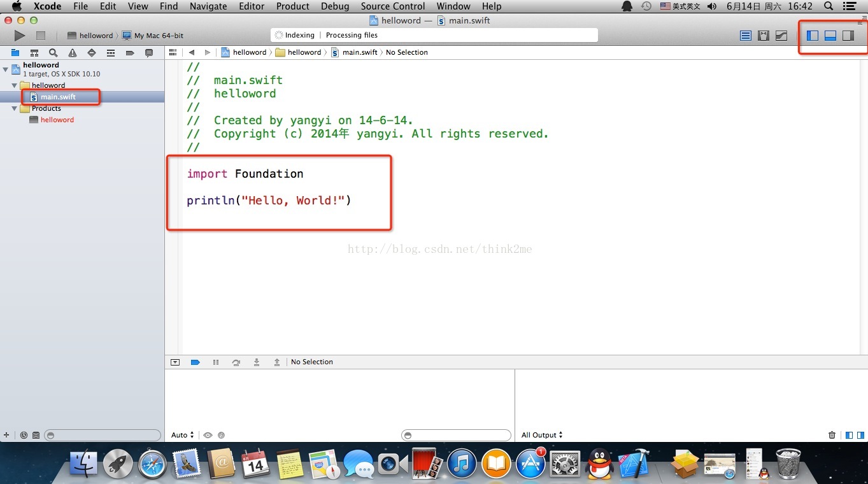This screenshot has width=868, height=484.
Task: Run the project with the Play button
Action: click(x=20, y=36)
